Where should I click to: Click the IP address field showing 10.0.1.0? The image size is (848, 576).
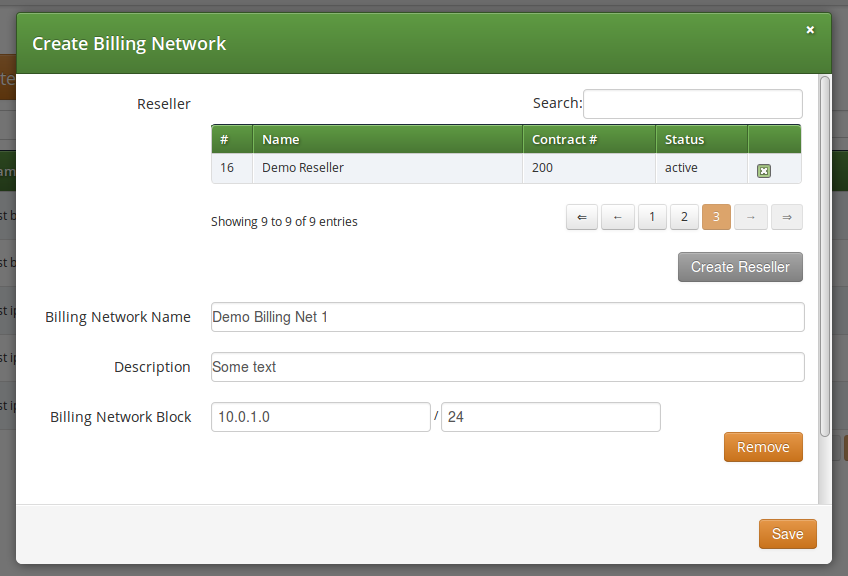(x=320, y=417)
